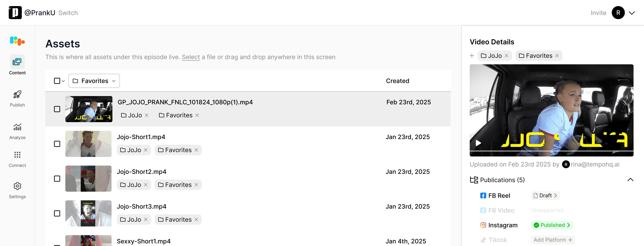Screen dimensions: 644x246
Task: Open the Favorites folder filter dropdown
Action: pyautogui.click(x=94, y=81)
